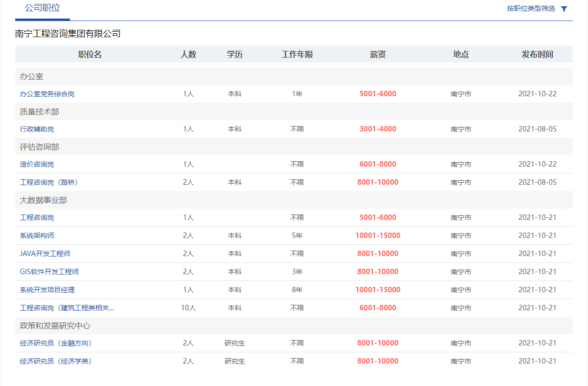The width and height of the screenshot is (588, 386).
Task: Click 8年 experience in 系统开发项目经理 row
Action: pos(297,290)
